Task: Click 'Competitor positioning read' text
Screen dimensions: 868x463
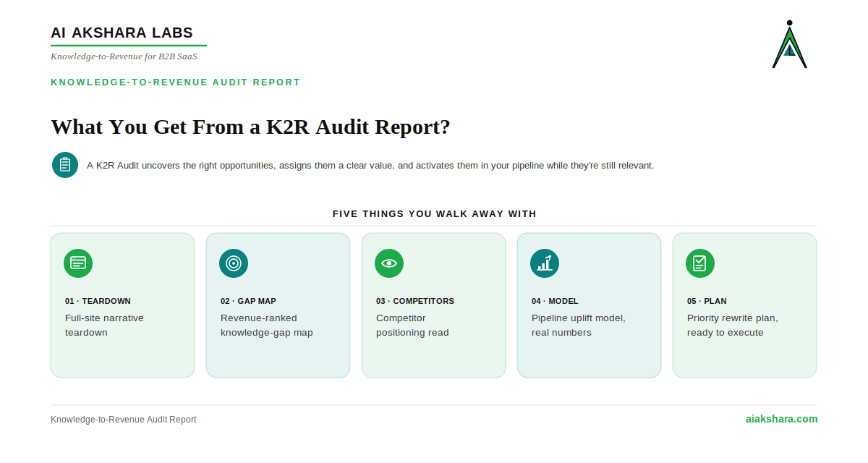Action: 412,326
